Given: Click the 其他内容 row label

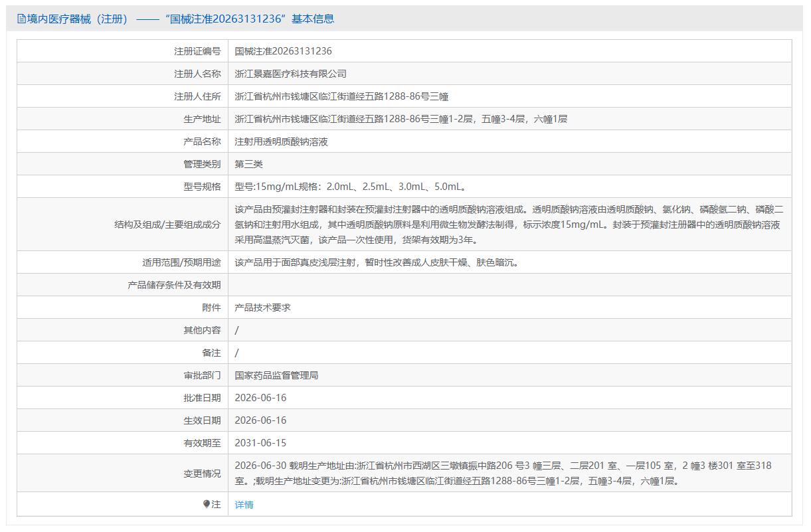Looking at the screenshot, I should [202, 330].
